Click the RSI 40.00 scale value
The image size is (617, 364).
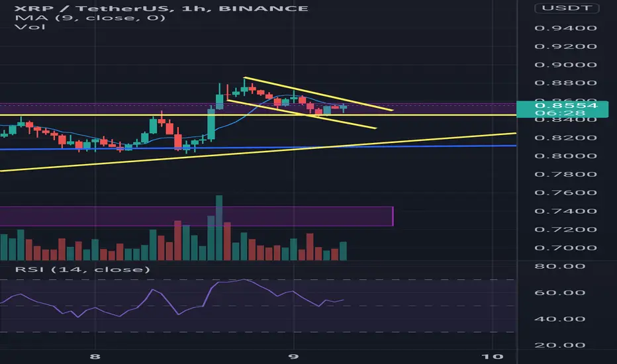tap(559, 319)
